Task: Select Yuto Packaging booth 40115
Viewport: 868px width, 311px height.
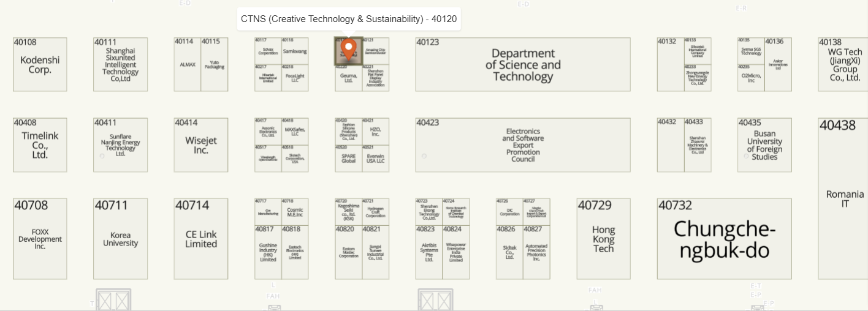Action: (215, 64)
